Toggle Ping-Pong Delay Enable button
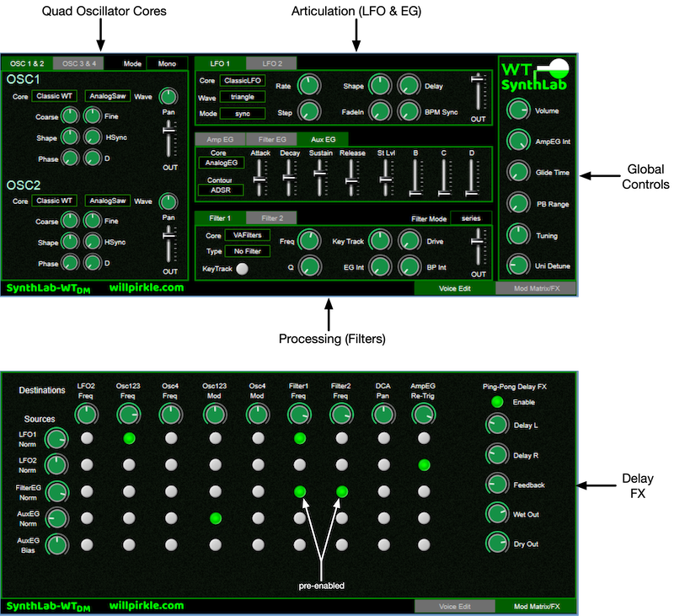The image size is (674, 616). [497, 402]
